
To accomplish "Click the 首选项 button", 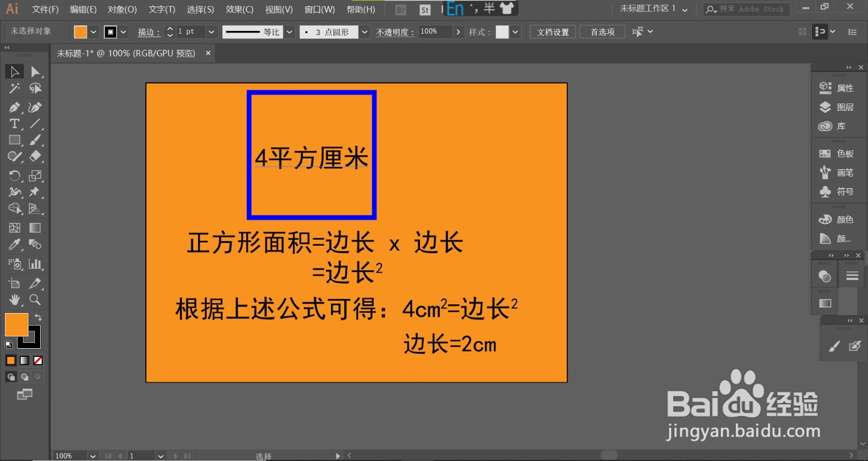I will coord(602,32).
